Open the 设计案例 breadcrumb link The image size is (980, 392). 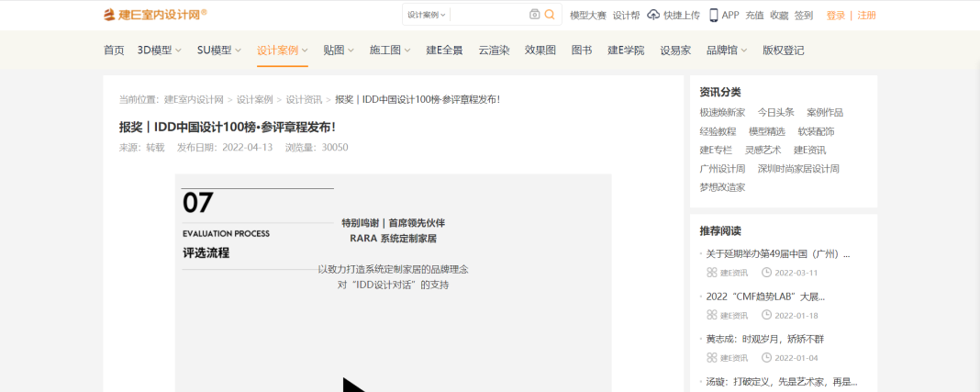tap(254, 99)
